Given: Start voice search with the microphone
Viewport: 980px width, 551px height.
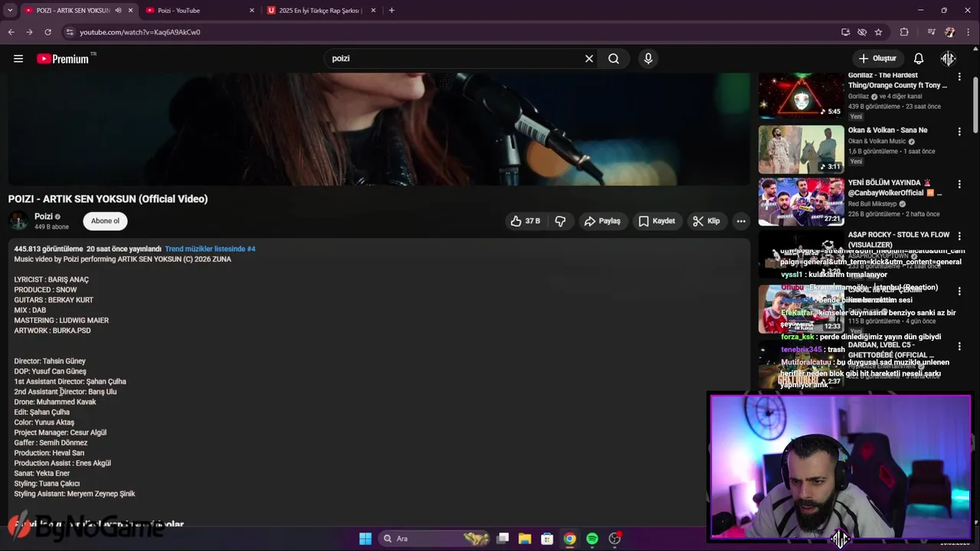Looking at the screenshot, I should coord(648,58).
